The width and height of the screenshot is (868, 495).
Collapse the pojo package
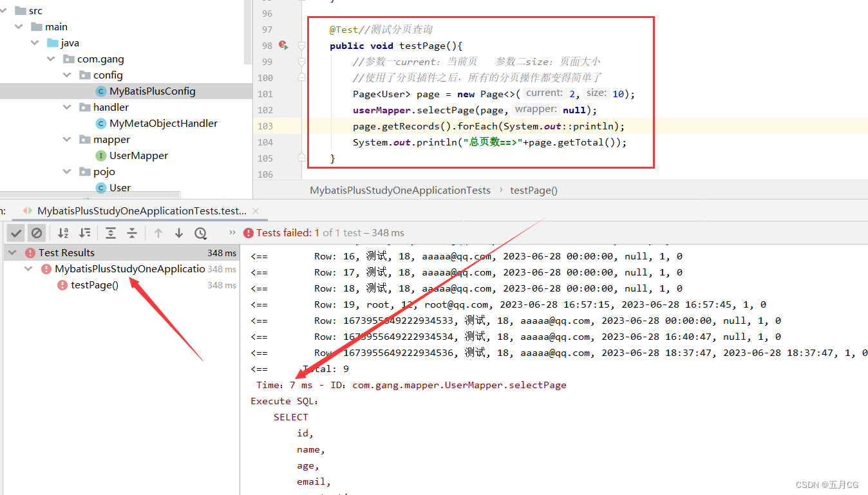pos(67,172)
